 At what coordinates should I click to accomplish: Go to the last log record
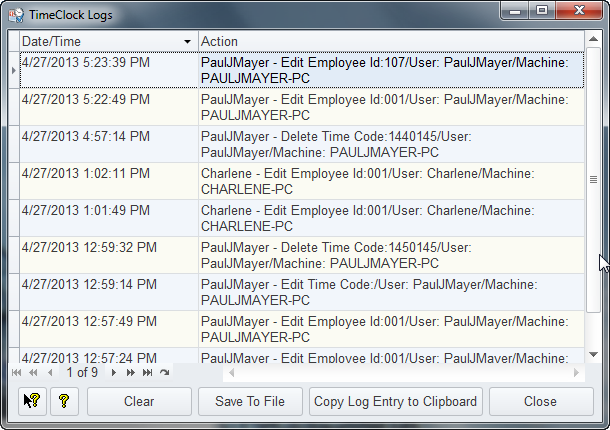147,372
